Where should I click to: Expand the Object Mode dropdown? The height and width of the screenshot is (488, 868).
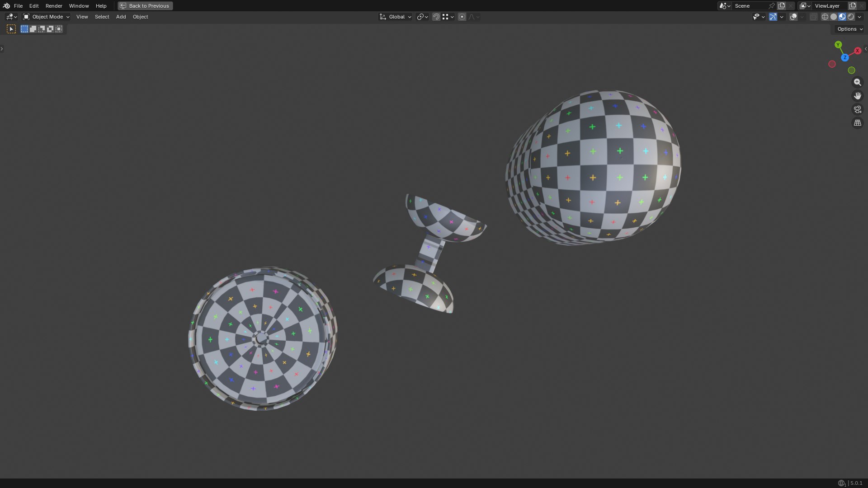coord(46,17)
